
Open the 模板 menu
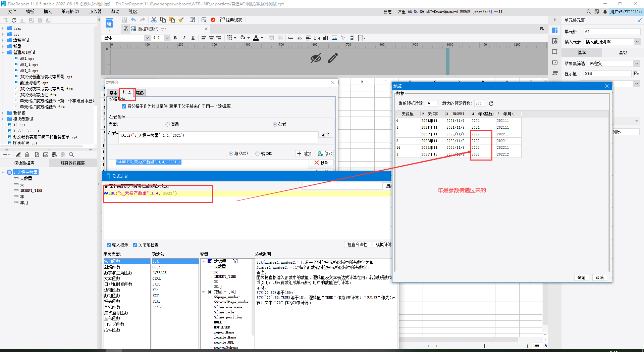[30, 11]
